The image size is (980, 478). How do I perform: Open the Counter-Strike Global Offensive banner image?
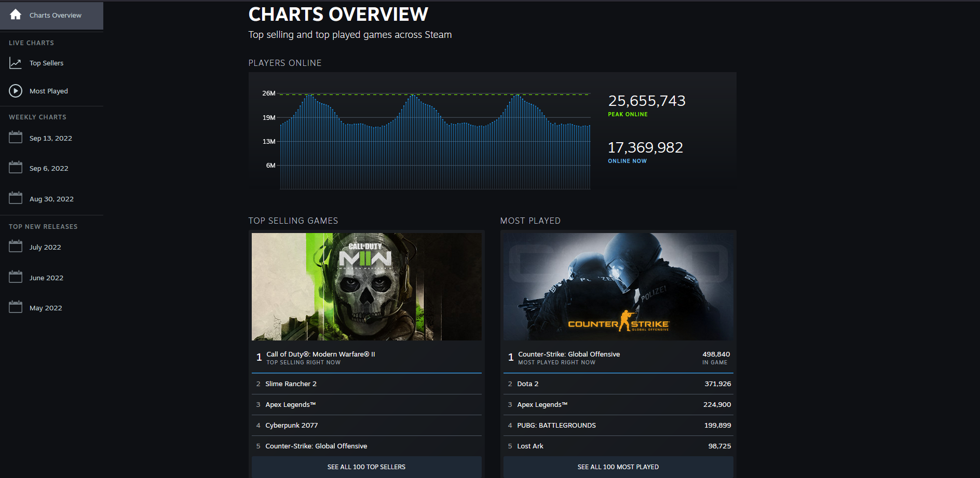point(618,286)
